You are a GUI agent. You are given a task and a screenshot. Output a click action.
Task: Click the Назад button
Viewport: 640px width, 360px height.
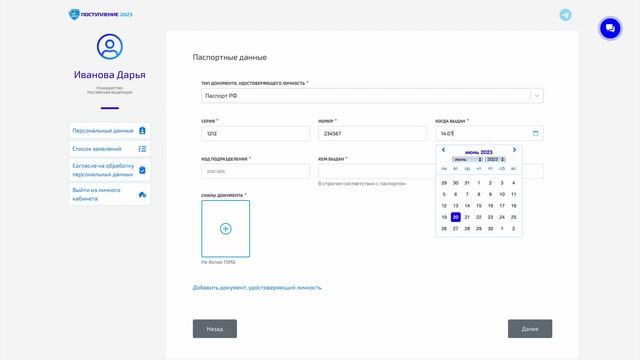coord(215,329)
